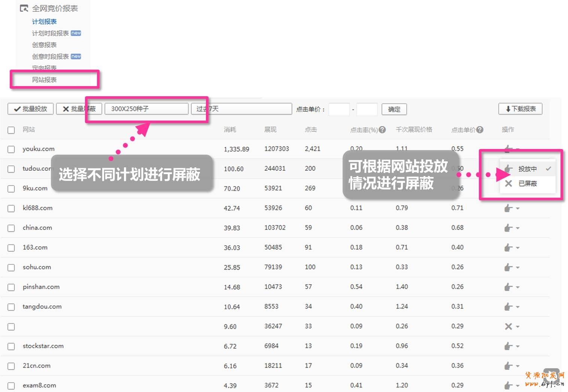568x392 pixels.
Task: Click the 确定 confirm button
Action: tap(394, 109)
